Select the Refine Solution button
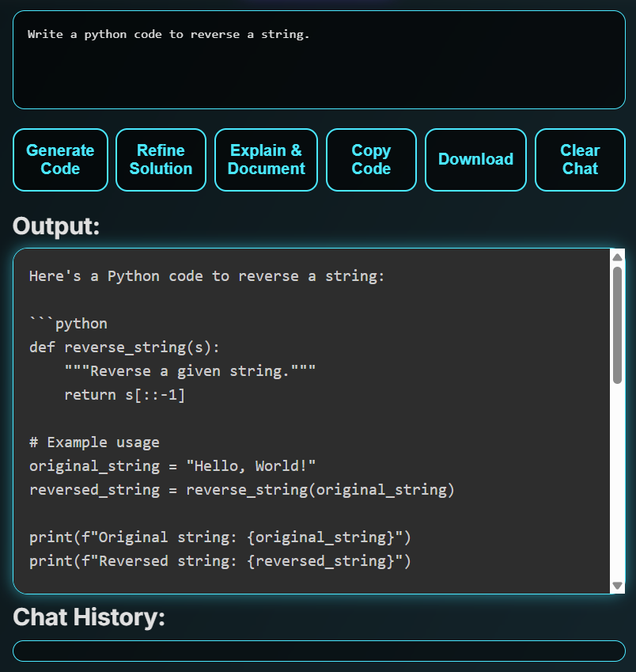 click(161, 159)
